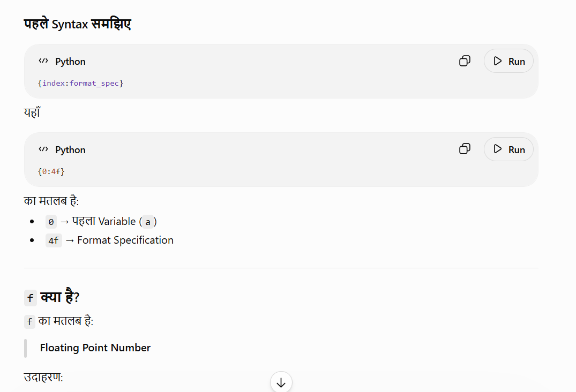Viewport: 576px width, 392px height.
Task: Click the second code block's Python label
Action: tap(70, 150)
